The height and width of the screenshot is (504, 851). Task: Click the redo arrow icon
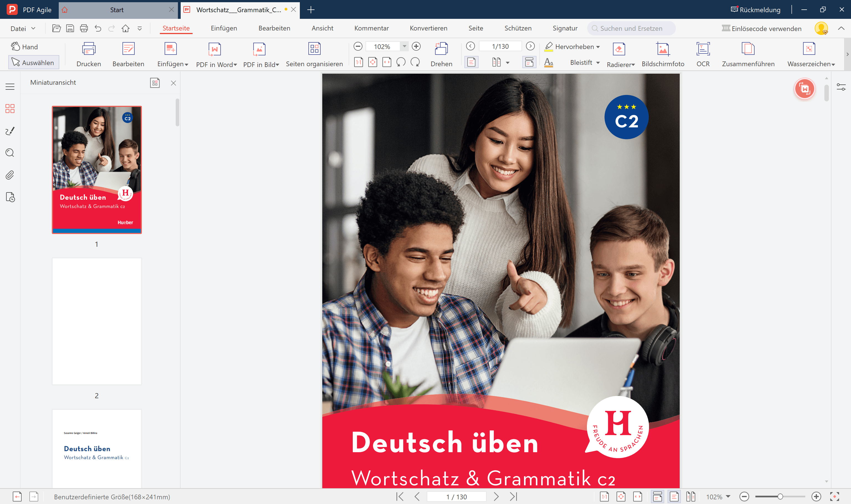pos(111,28)
